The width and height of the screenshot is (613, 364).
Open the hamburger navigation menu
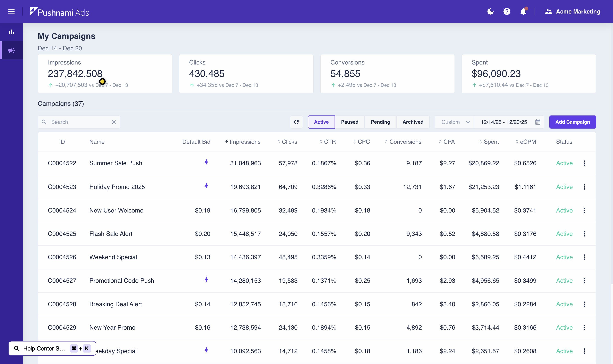pos(11,11)
